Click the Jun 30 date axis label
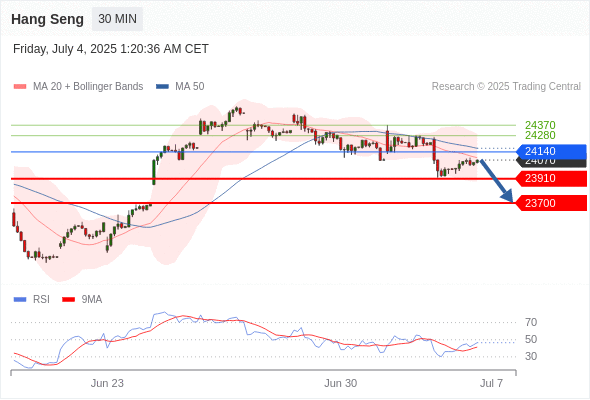The height and width of the screenshot is (400, 590). (x=341, y=383)
